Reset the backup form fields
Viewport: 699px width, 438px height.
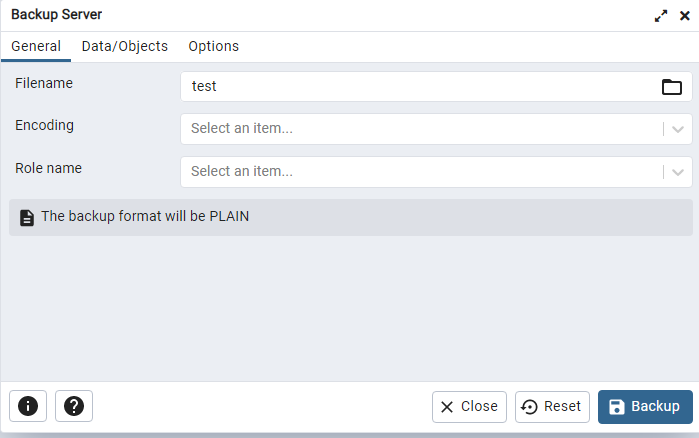(552, 407)
